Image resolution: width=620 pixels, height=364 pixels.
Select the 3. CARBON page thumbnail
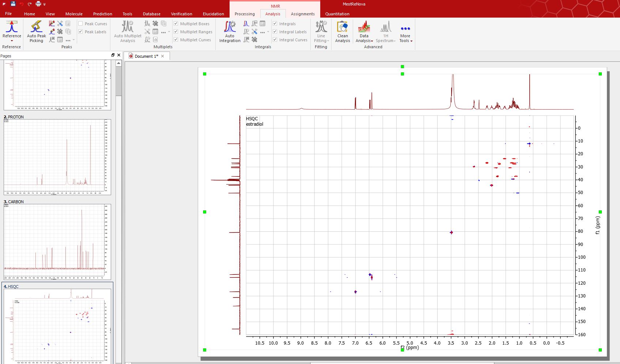coord(57,242)
